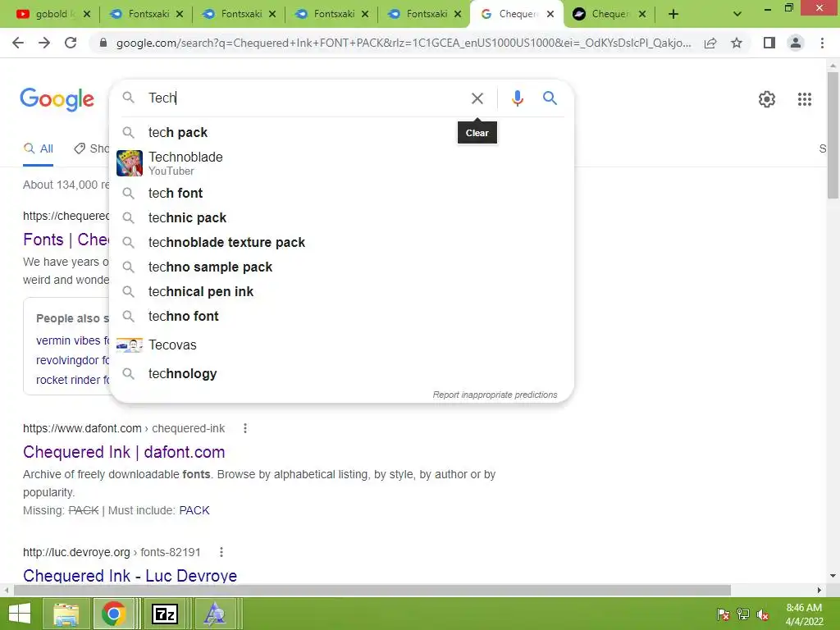Choose the Tecovas suggestion

pyautogui.click(x=341, y=345)
